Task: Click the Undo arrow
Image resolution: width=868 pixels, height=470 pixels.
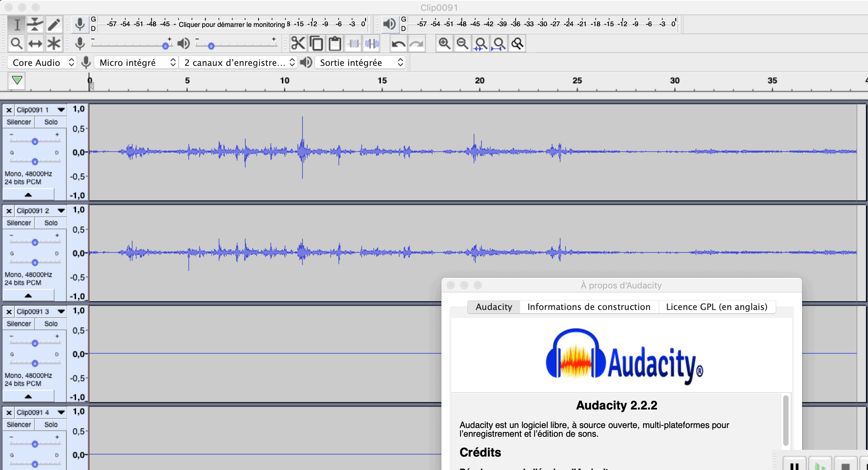Action: tap(399, 43)
